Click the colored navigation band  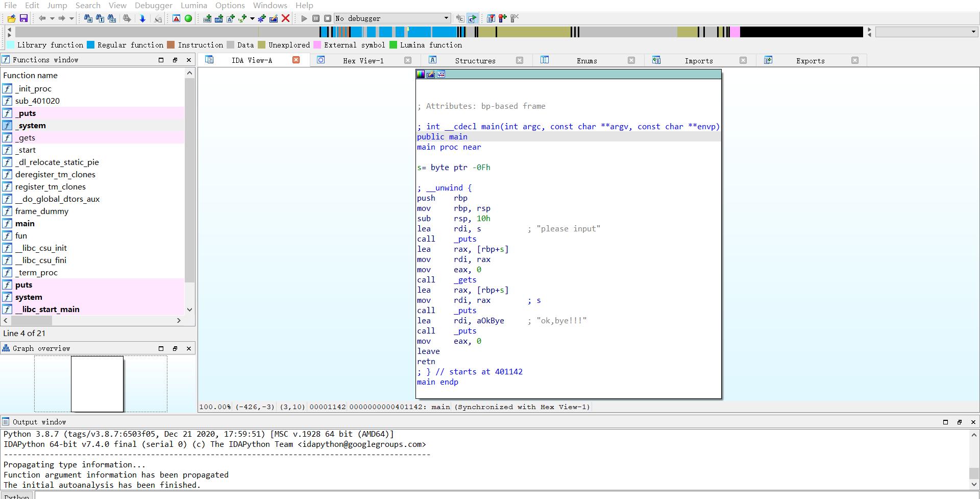click(x=439, y=32)
